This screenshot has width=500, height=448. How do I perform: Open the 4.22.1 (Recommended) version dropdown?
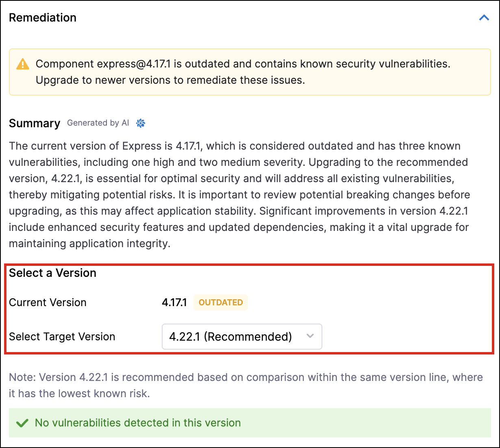[x=230, y=337]
